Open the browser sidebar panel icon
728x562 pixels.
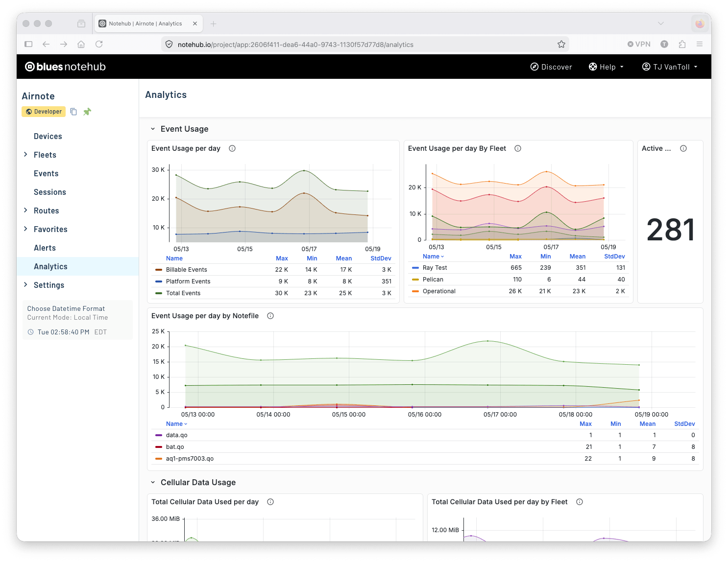pyautogui.click(x=28, y=44)
